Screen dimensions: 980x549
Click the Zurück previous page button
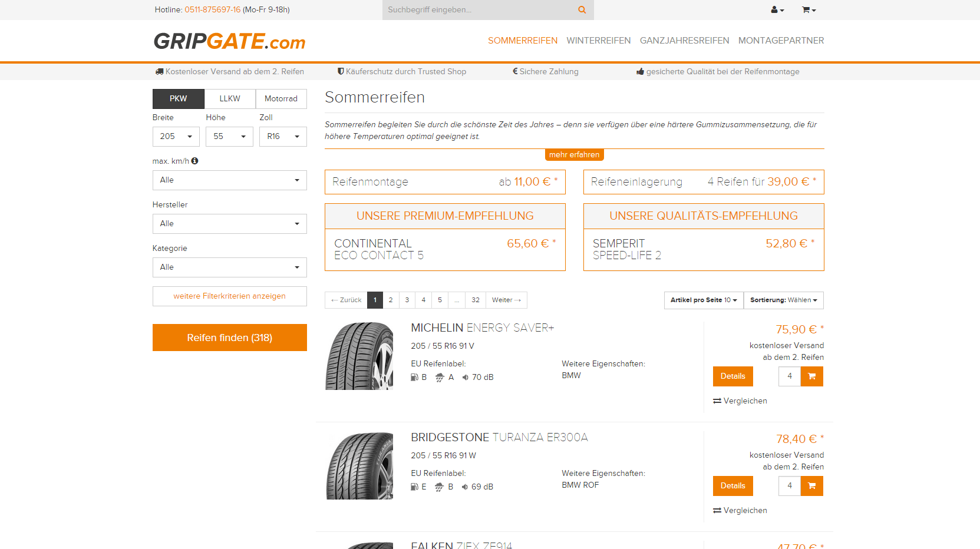click(x=346, y=300)
